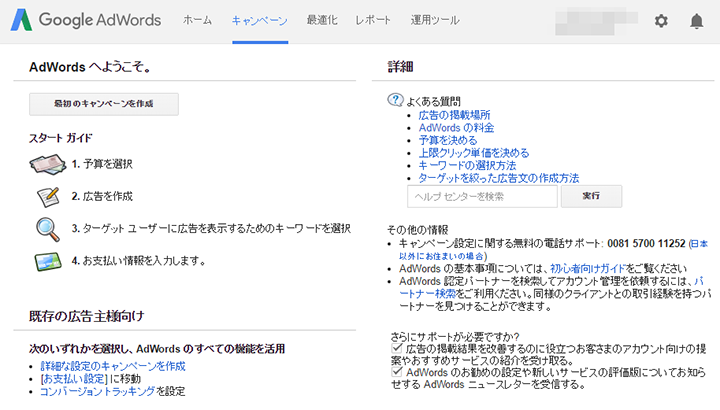Open 予算を決める link
This screenshot has width=720, height=410.
(448, 140)
